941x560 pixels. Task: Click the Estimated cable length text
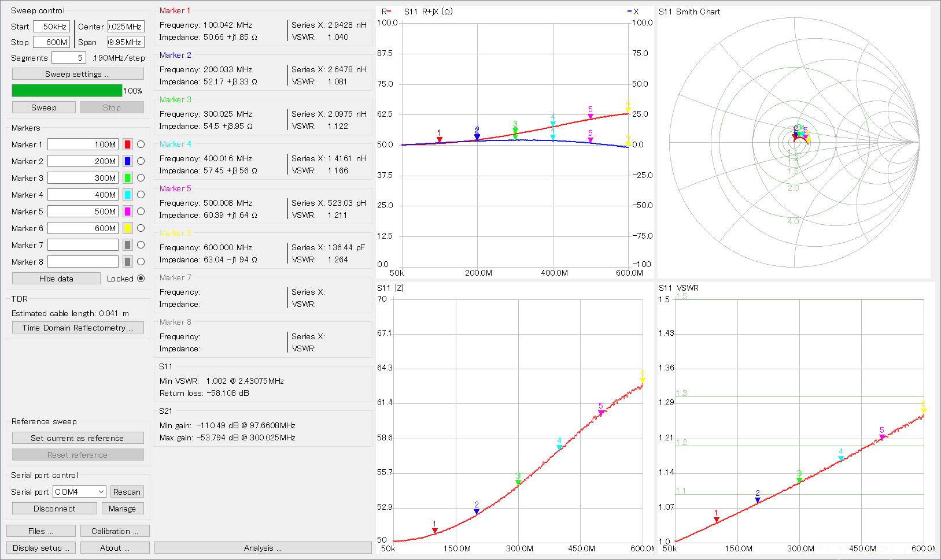pos(70,313)
